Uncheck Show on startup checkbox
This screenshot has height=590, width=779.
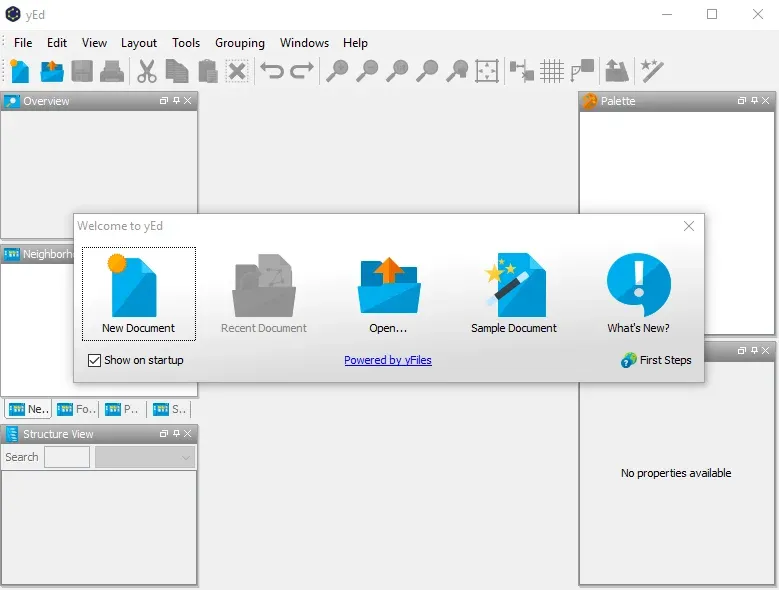click(94, 360)
